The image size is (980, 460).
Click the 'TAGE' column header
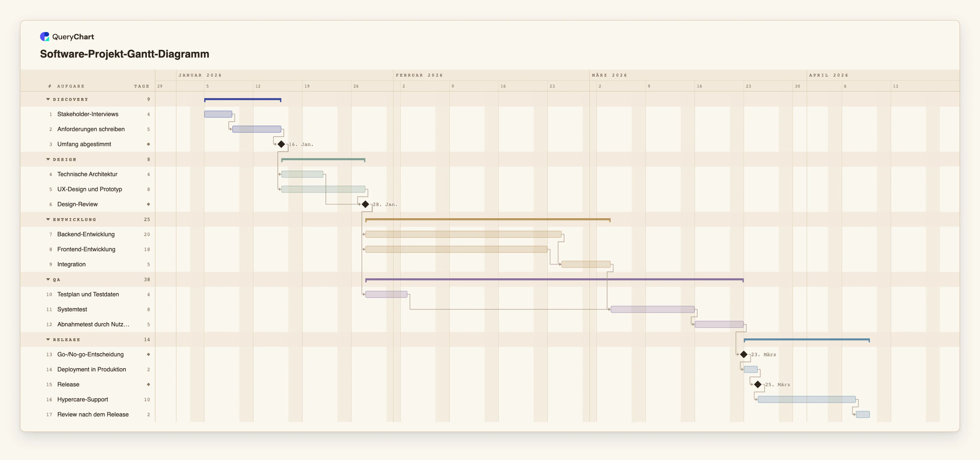pyautogui.click(x=142, y=86)
